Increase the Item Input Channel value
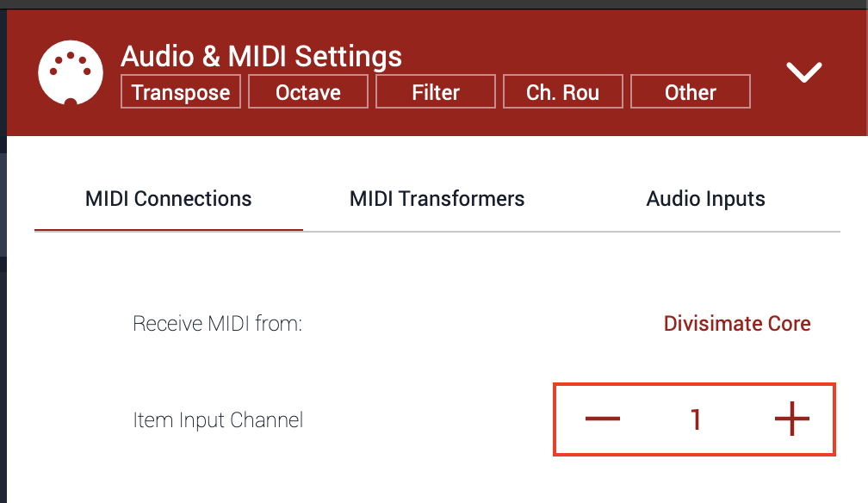 (x=791, y=419)
